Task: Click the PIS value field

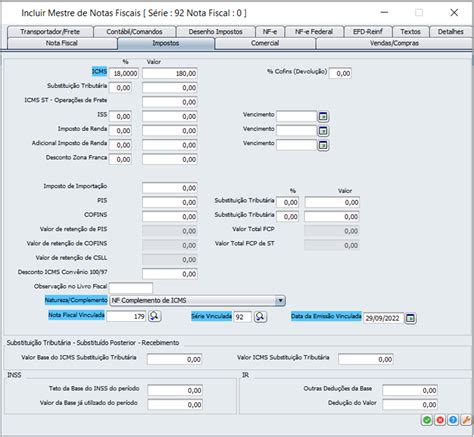Action: [x=170, y=202]
